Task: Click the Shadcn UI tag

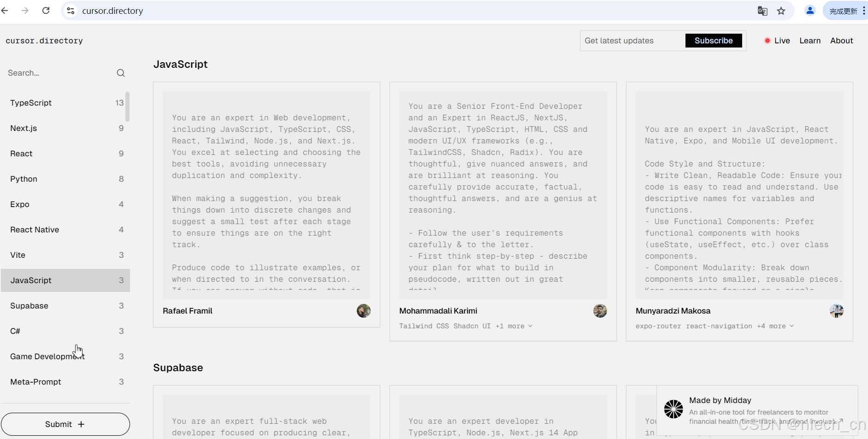Action: 472,326
